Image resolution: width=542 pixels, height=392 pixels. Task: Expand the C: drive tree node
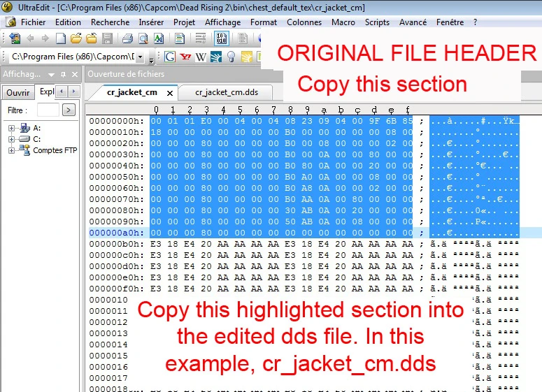tap(11, 139)
